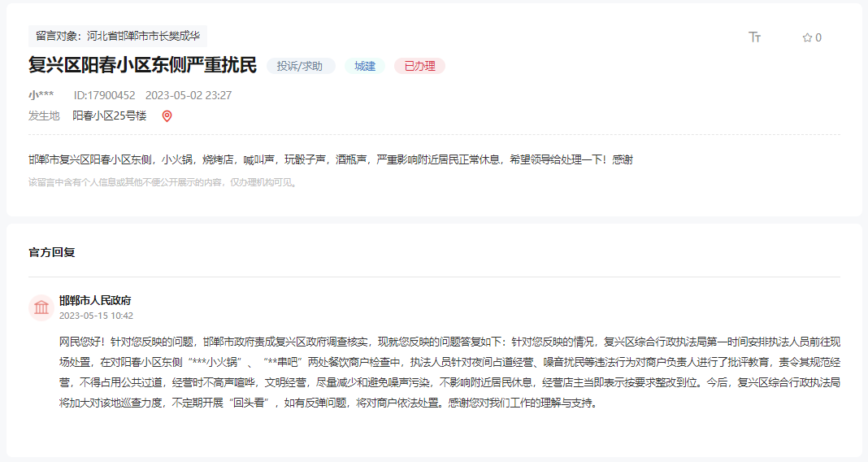This screenshot has height=462, width=868.
Task: Click the favorite count 0
Action: [818, 37]
